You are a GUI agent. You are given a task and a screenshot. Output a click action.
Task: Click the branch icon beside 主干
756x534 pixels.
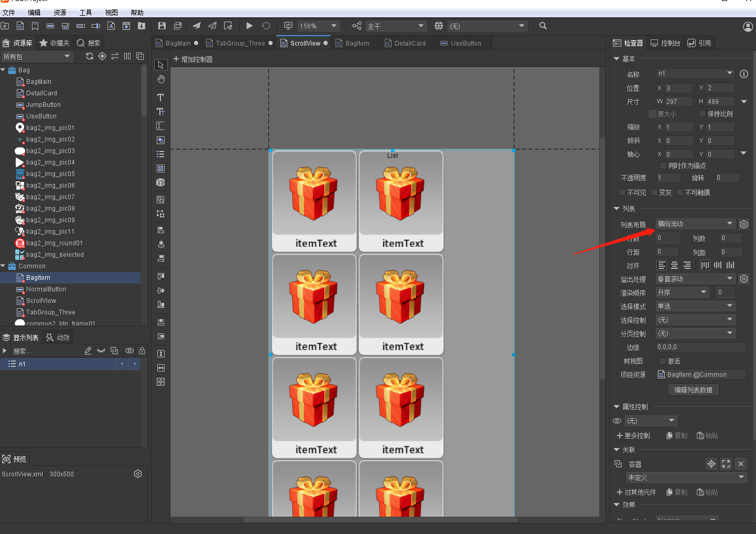tap(357, 26)
